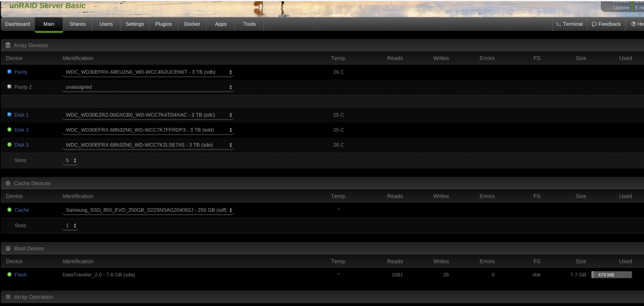644x306 pixels.
Task: Open the Feedback dialog
Action: [606, 24]
